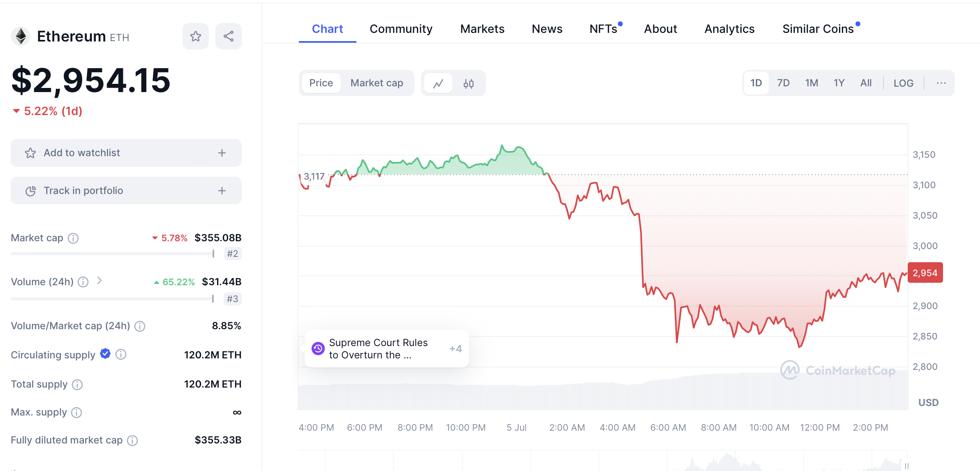Click the Market cap info icon
Viewport: 980px width, 471px height.
pyautogui.click(x=73, y=238)
